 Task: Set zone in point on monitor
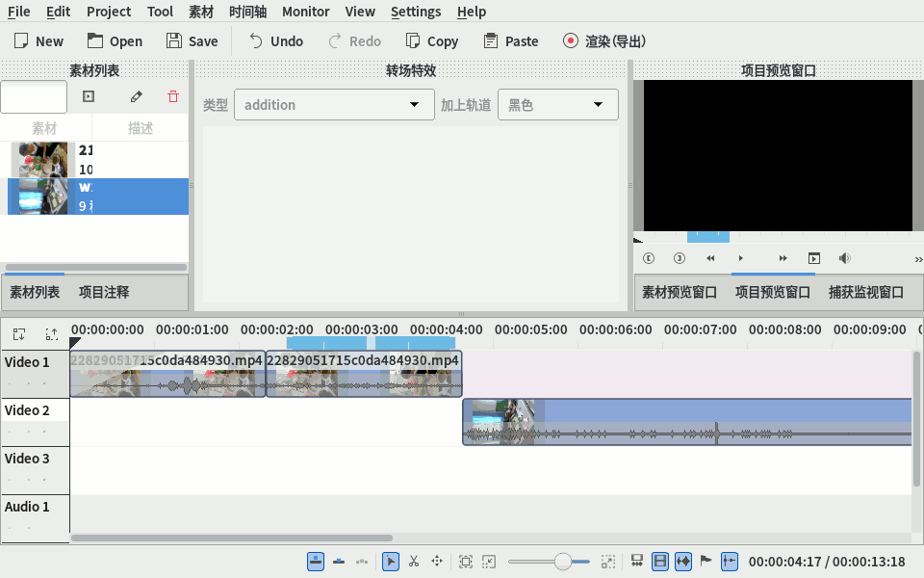[649, 258]
